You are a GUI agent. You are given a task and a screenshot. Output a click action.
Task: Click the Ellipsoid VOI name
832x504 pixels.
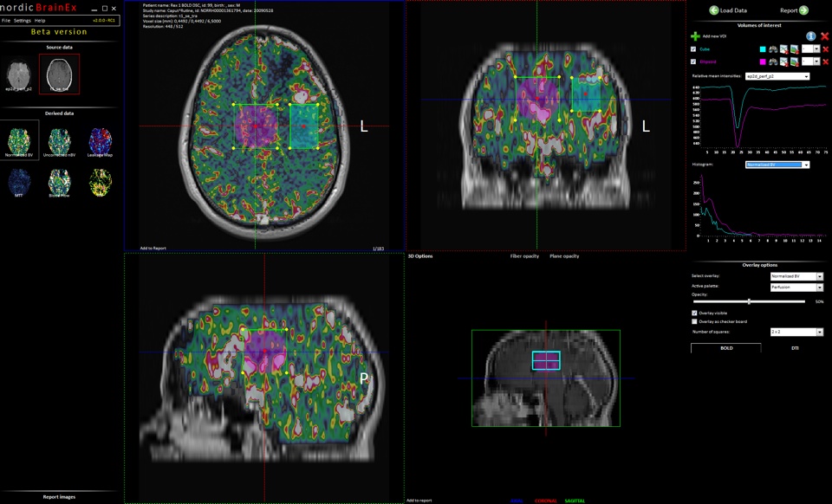(708, 62)
